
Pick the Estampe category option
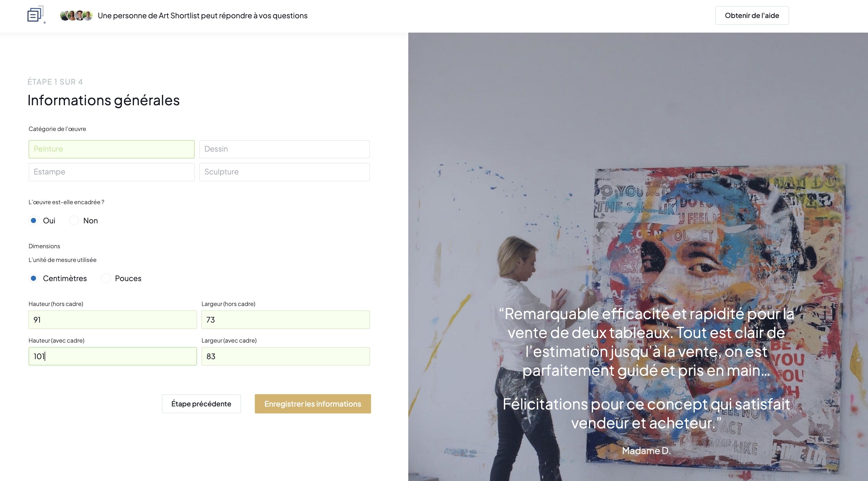112,172
